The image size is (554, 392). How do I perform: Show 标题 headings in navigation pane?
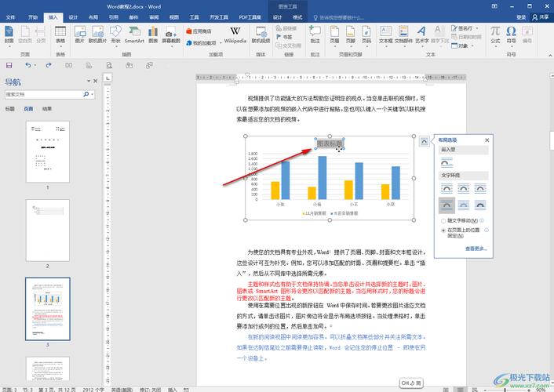(10, 109)
